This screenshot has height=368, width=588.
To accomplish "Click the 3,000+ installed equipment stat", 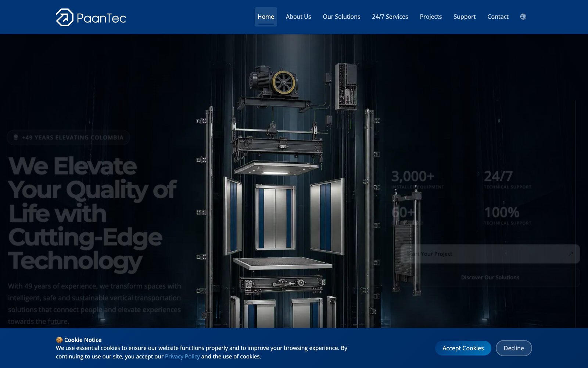I will (x=417, y=180).
